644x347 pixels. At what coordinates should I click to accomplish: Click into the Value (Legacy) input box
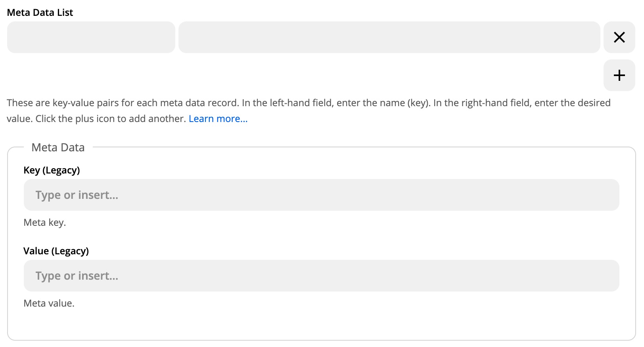click(321, 276)
